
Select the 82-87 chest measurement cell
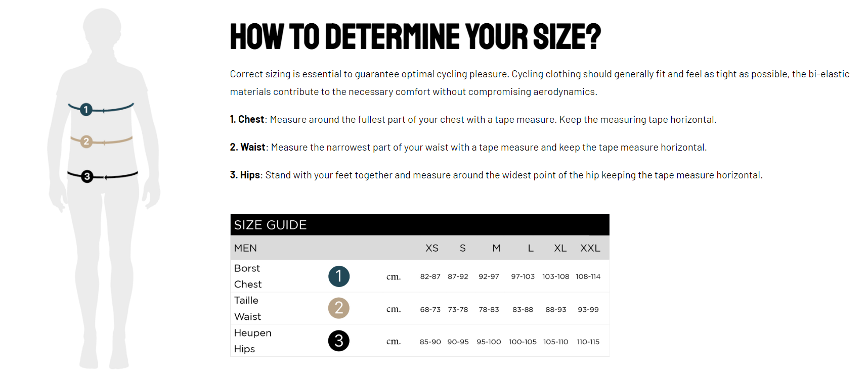[x=430, y=277]
